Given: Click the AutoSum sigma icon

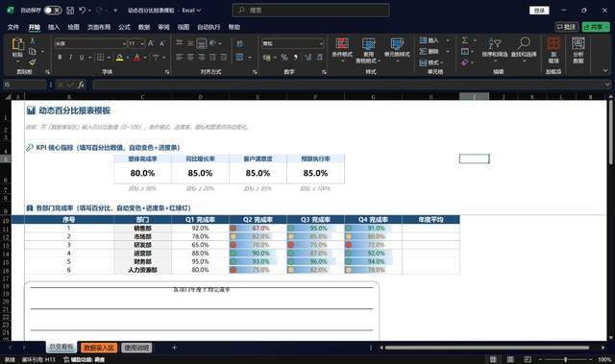Looking at the screenshot, I should [465, 40].
